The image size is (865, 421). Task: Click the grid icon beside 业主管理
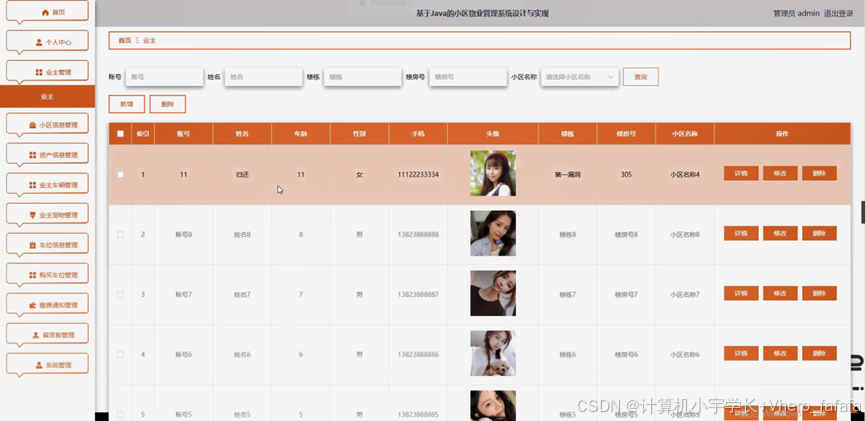click(39, 72)
